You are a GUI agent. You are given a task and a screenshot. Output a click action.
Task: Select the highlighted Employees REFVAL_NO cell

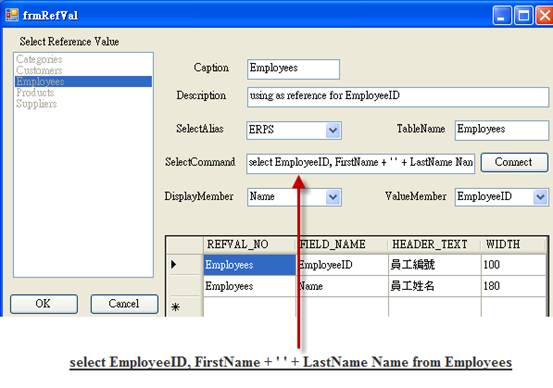click(250, 265)
